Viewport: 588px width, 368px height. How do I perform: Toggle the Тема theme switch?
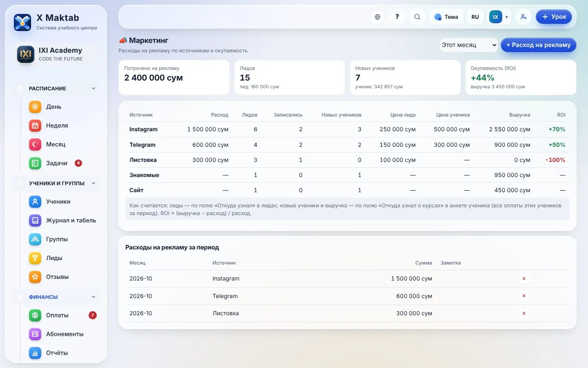[x=446, y=17]
